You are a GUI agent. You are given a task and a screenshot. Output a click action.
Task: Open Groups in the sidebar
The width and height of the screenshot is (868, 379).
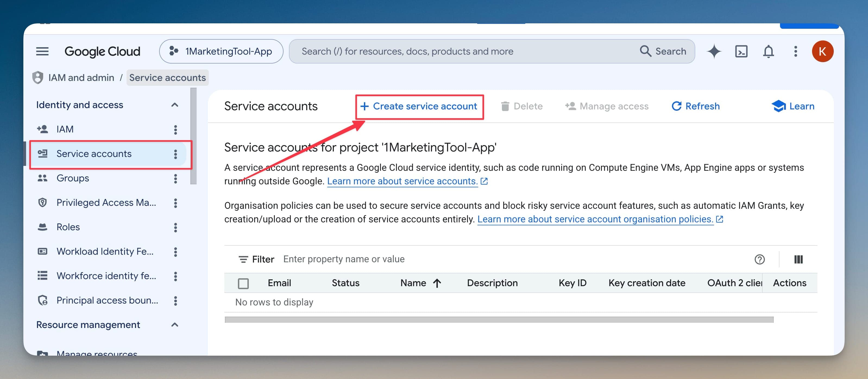coord(73,178)
